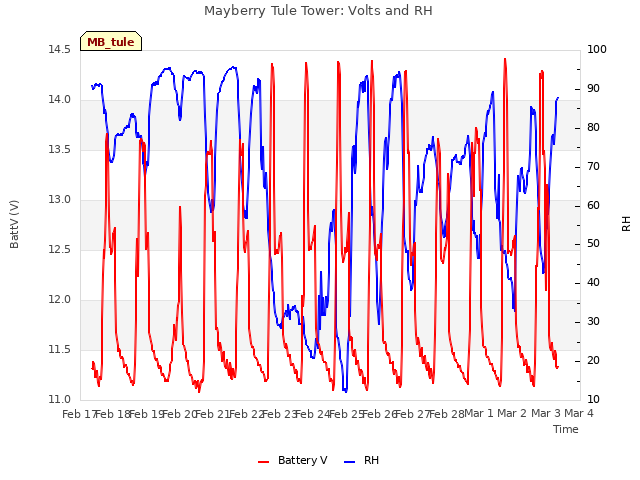Click the Mar 3 date tick label
This screenshot has width=640, height=480.
(546, 413)
